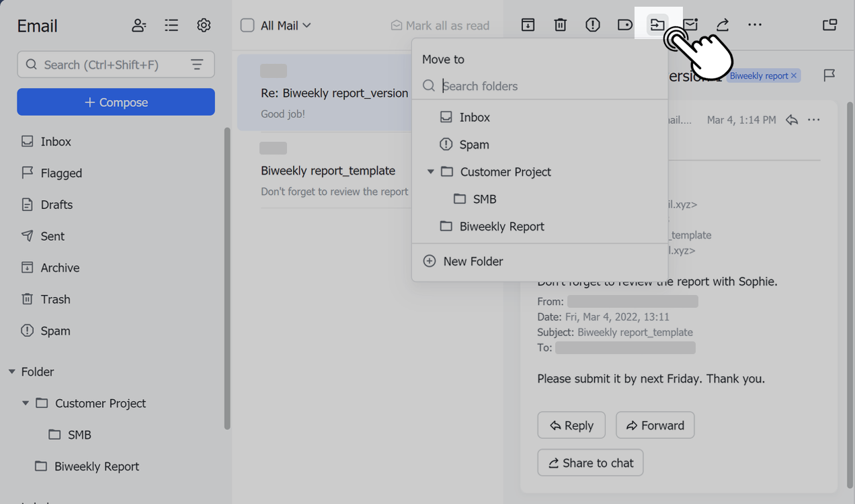
Task: Open email settings gear icon
Action: [x=204, y=26]
